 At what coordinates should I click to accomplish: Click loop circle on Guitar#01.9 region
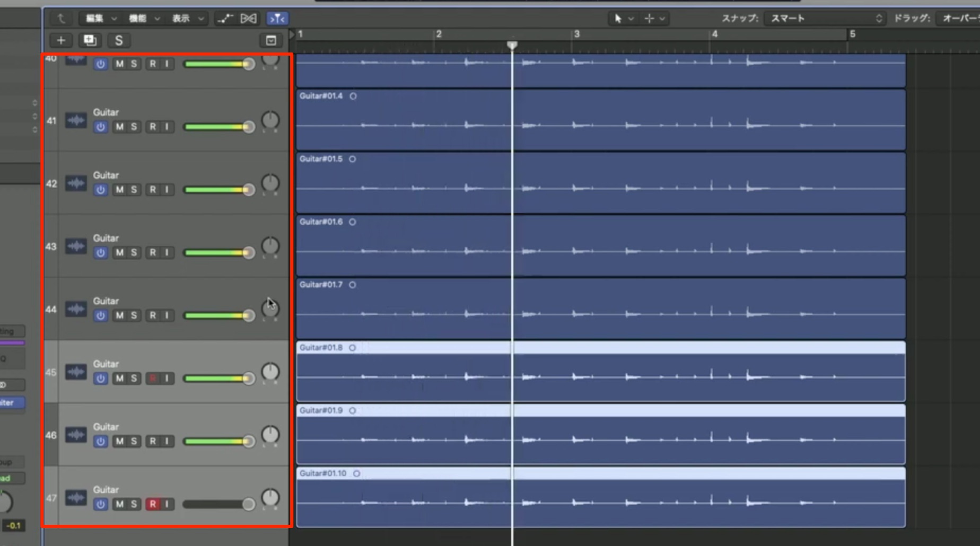point(353,411)
